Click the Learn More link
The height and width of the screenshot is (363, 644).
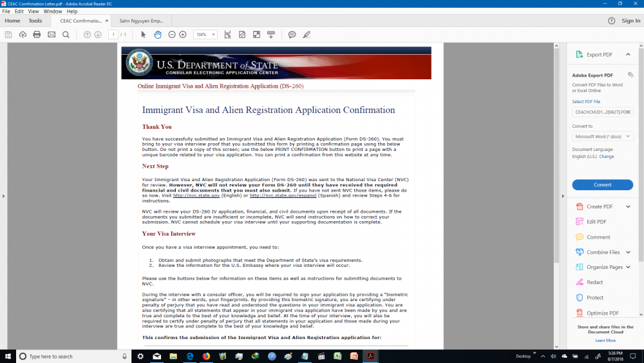coord(605,340)
